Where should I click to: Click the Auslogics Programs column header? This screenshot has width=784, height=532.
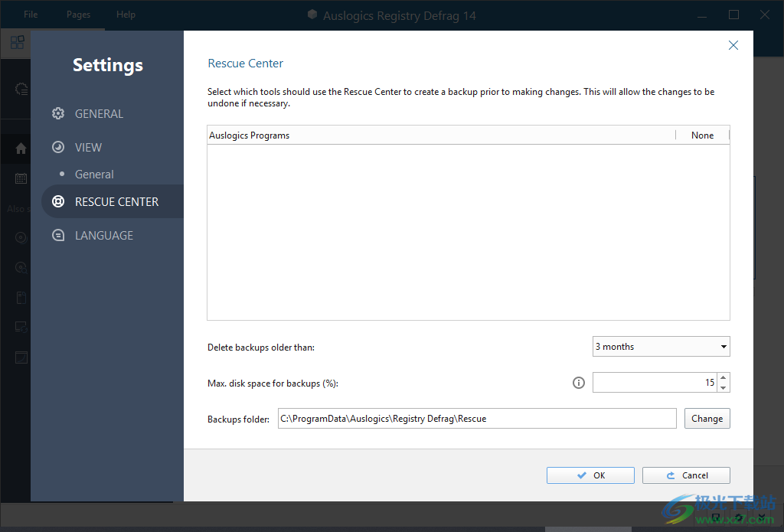point(441,135)
